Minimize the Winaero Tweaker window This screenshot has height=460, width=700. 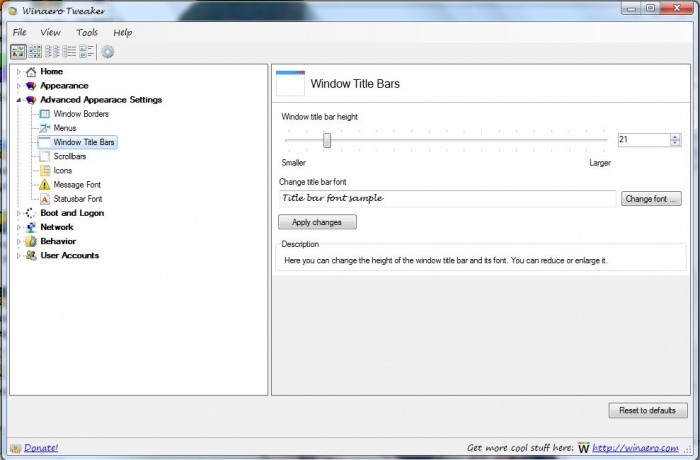tap(631, 8)
